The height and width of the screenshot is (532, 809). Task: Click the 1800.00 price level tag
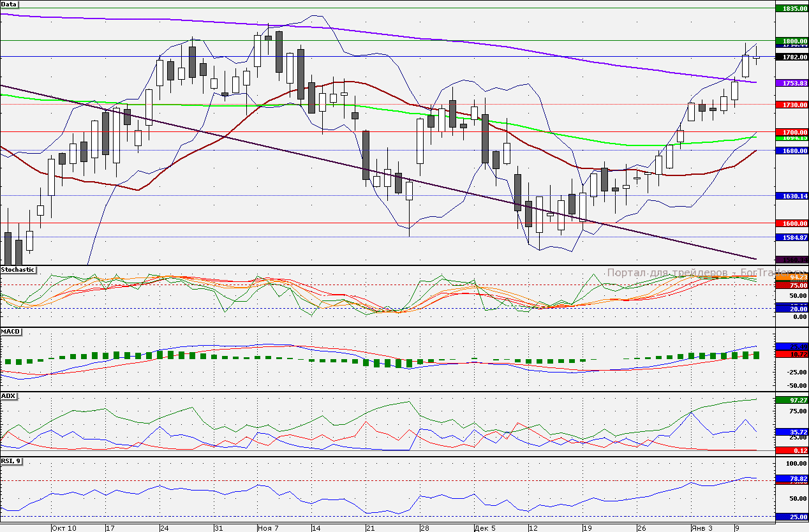pyautogui.click(x=792, y=40)
